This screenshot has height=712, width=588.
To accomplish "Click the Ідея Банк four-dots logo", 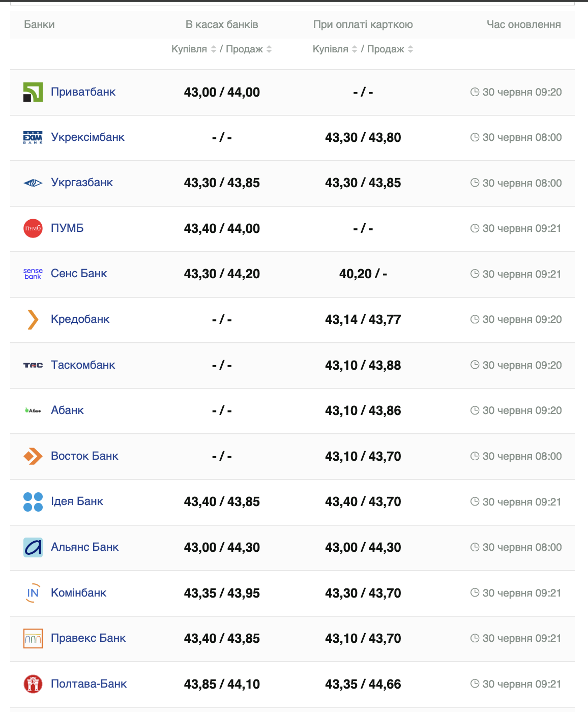I will (x=33, y=501).
